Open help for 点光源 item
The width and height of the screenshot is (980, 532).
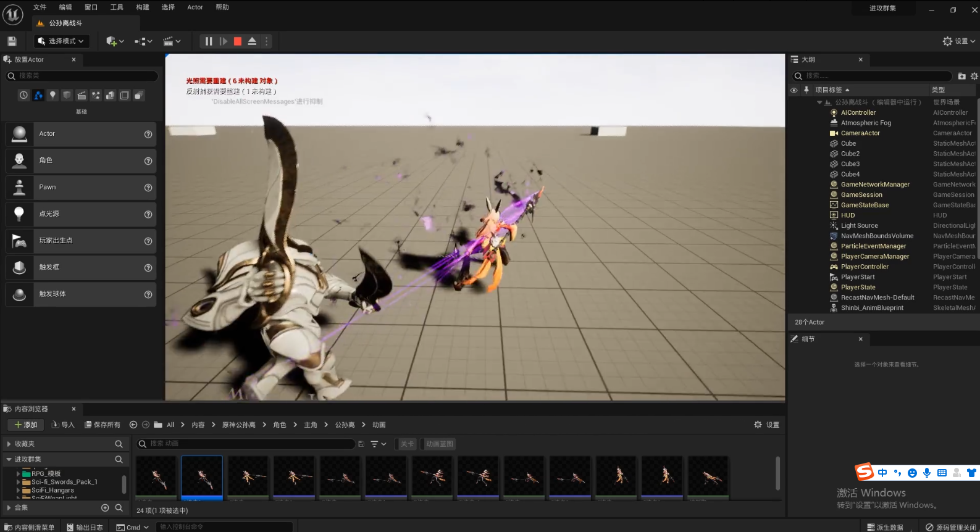click(148, 214)
